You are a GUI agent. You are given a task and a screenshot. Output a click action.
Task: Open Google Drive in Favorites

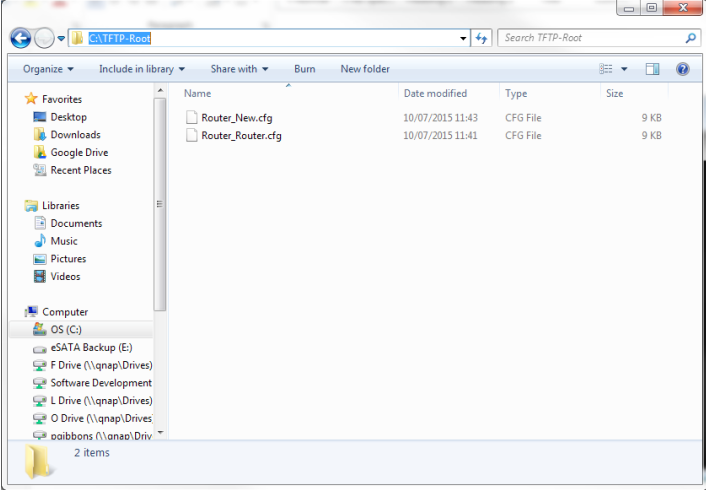pos(79,153)
